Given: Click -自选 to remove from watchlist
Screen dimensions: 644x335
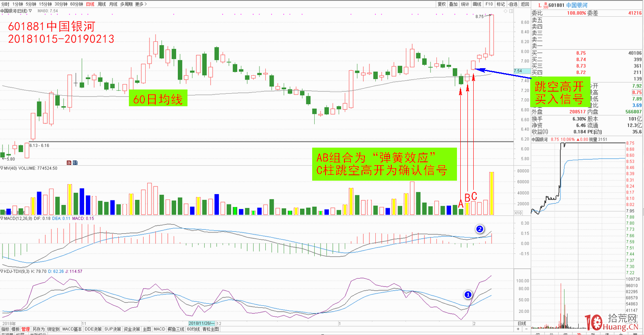Looking at the screenshot, I should [513, 4].
